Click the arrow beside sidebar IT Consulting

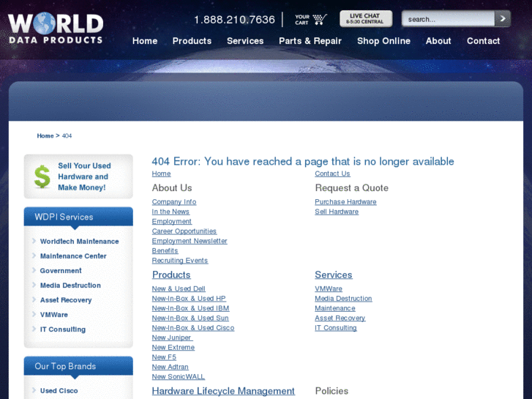pyautogui.click(x=34, y=329)
